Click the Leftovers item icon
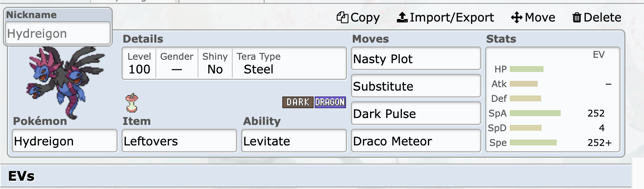The width and height of the screenshot is (644, 189). [131, 103]
